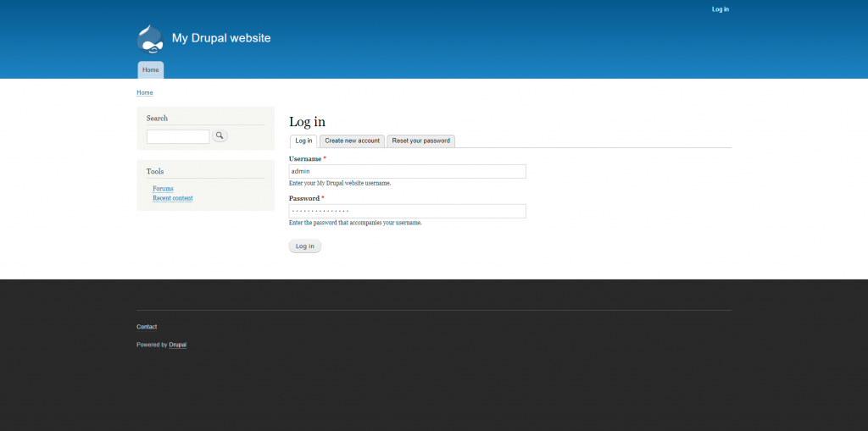This screenshot has height=431, width=868.
Task: Visit the Contact link in footer
Action: tap(147, 327)
